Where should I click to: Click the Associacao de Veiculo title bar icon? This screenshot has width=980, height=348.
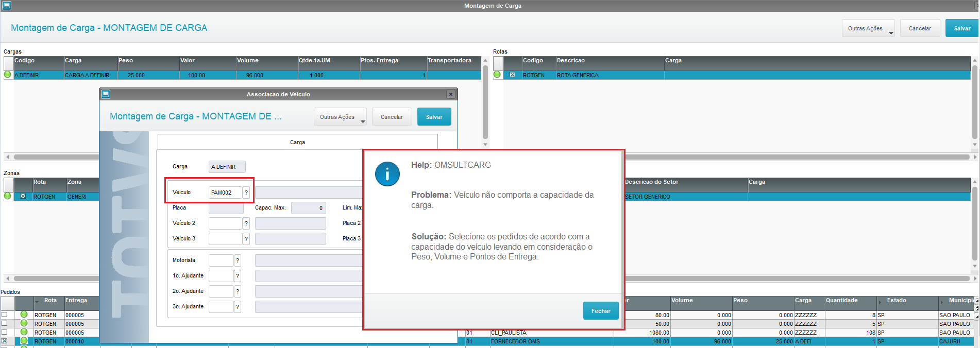click(x=106, y=94)
